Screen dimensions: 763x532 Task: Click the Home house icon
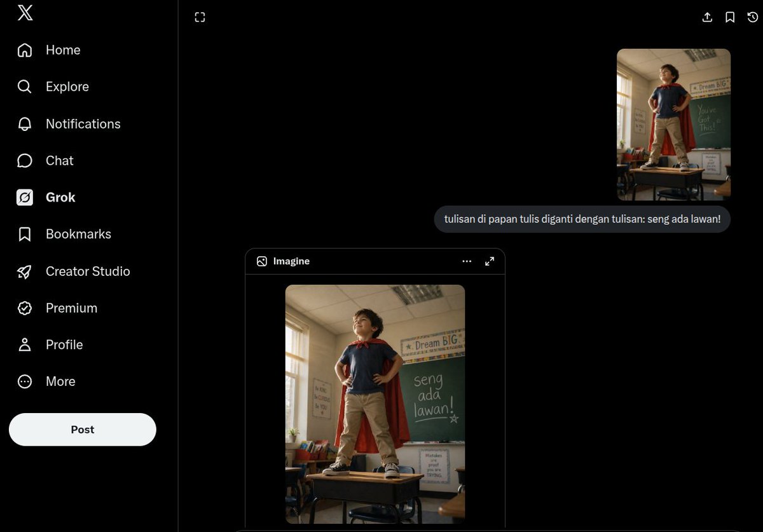25,50
